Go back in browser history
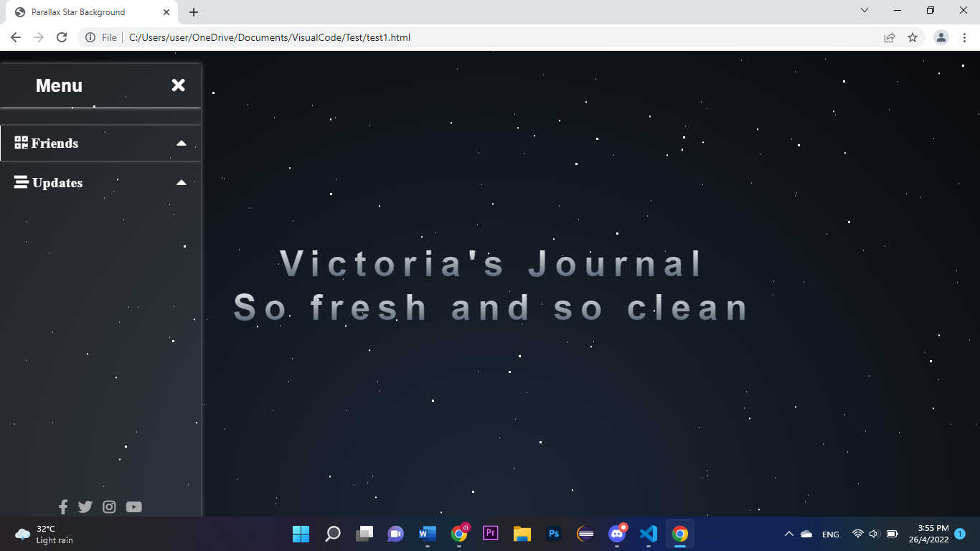Screen dimensions: 980x551 (16, 37)
